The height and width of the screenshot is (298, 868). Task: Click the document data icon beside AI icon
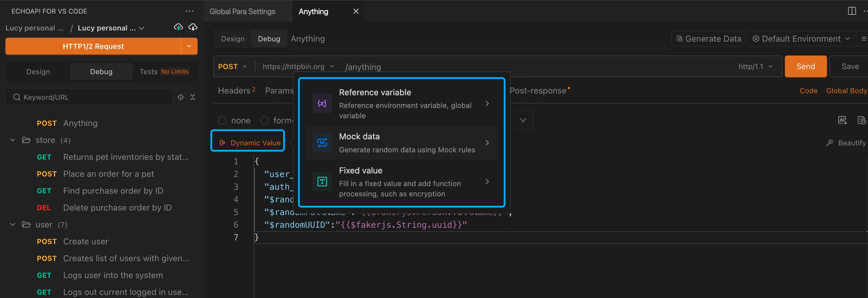(861, 120)
